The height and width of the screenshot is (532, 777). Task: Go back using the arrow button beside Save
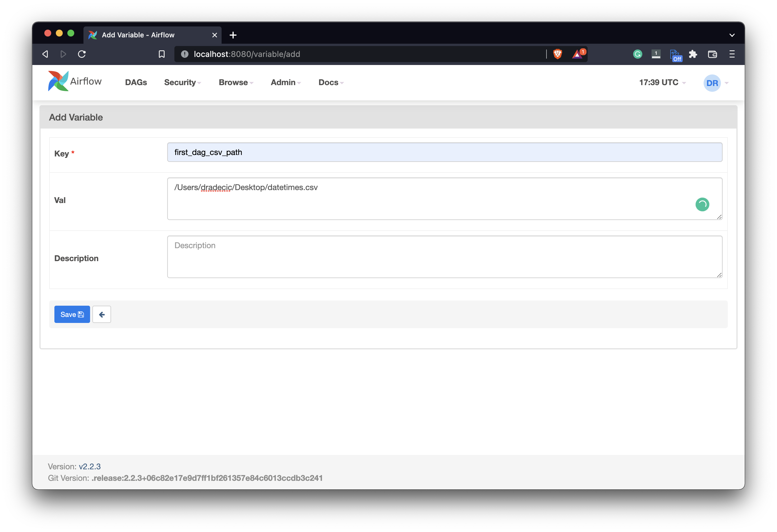(x=102, y=314)
